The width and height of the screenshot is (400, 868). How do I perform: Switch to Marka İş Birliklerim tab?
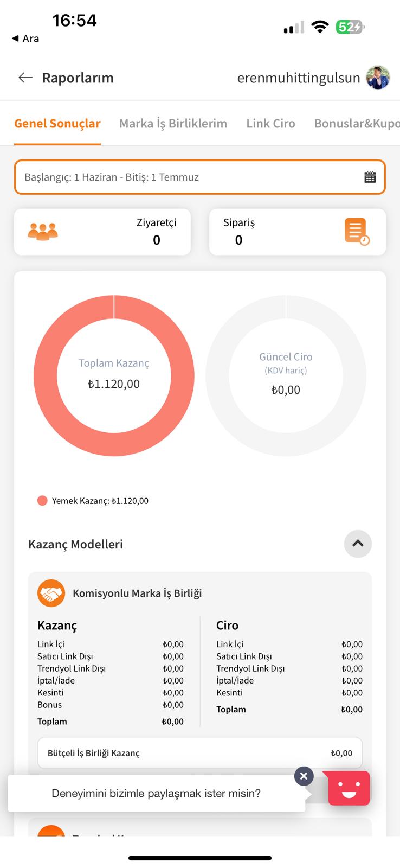tap(173, 124)
